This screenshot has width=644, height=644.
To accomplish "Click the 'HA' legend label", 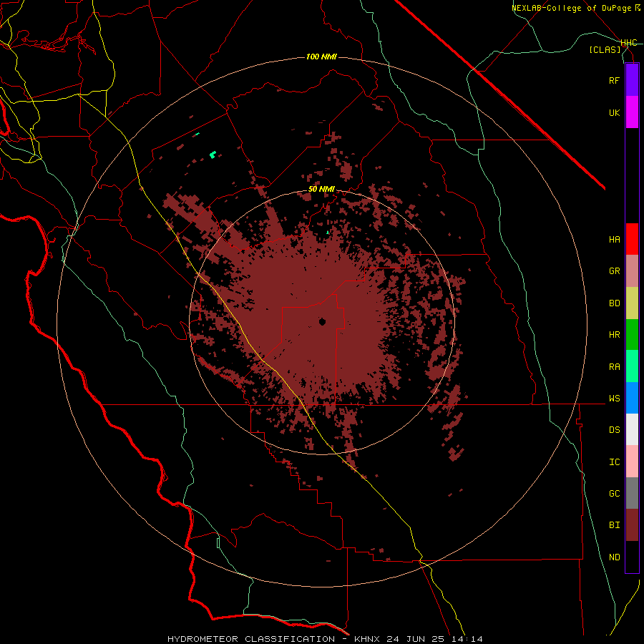I will point(614,240).
